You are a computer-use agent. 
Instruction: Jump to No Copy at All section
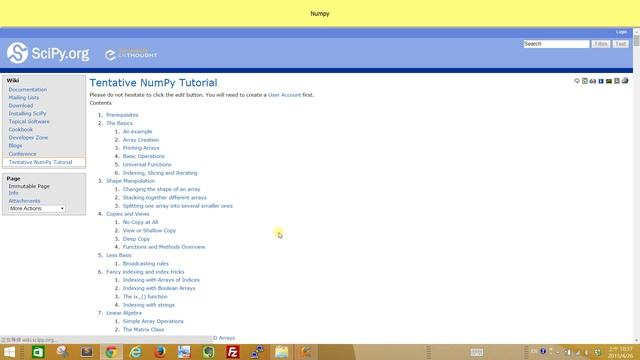click(140, 222)
